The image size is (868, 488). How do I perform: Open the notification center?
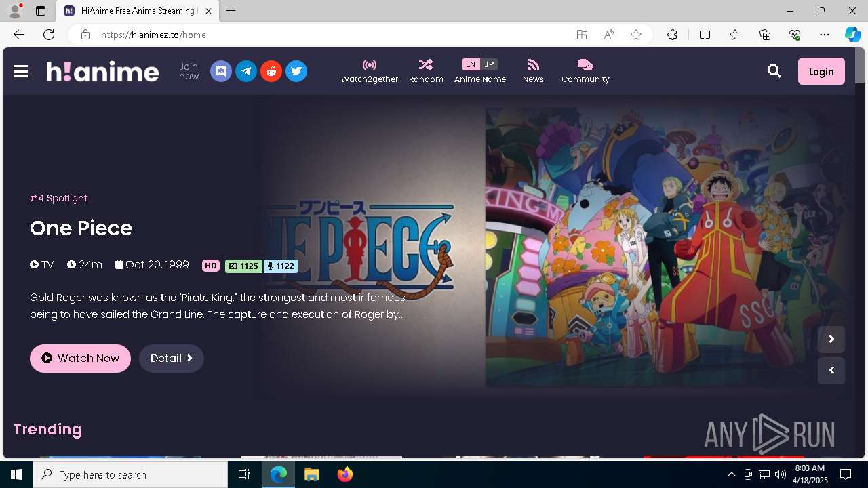click(846, 474)
